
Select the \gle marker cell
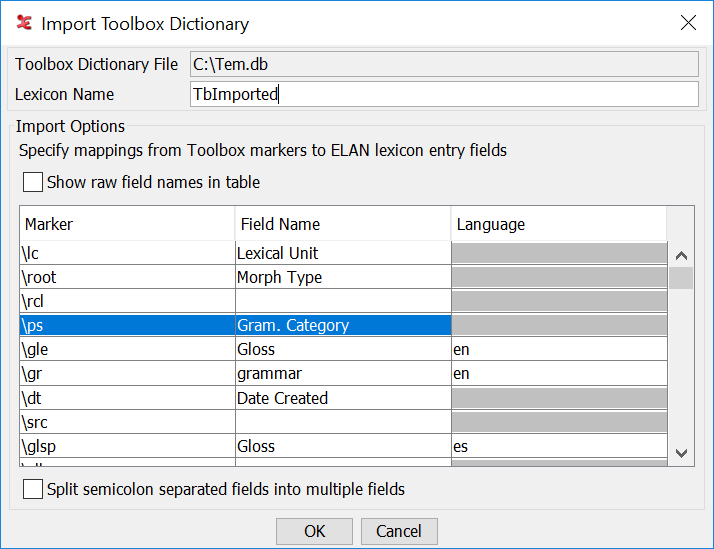(128, 350)
